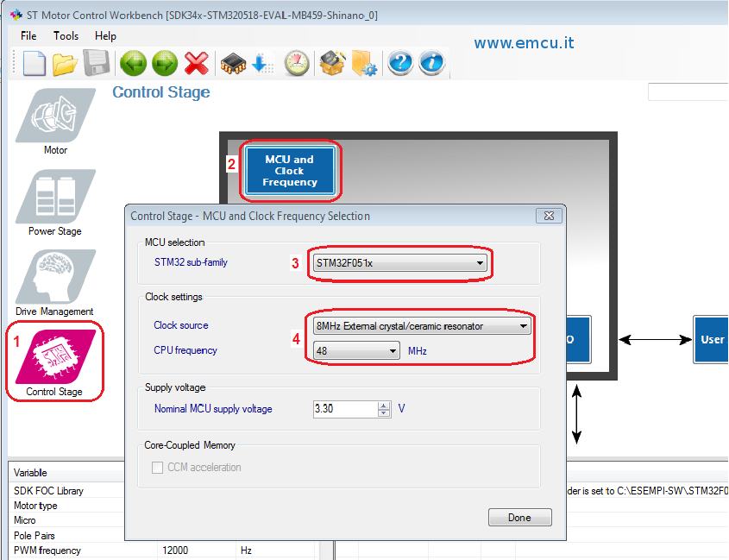Click the MCU and Clock Frequency block

[x=290, y=171]
